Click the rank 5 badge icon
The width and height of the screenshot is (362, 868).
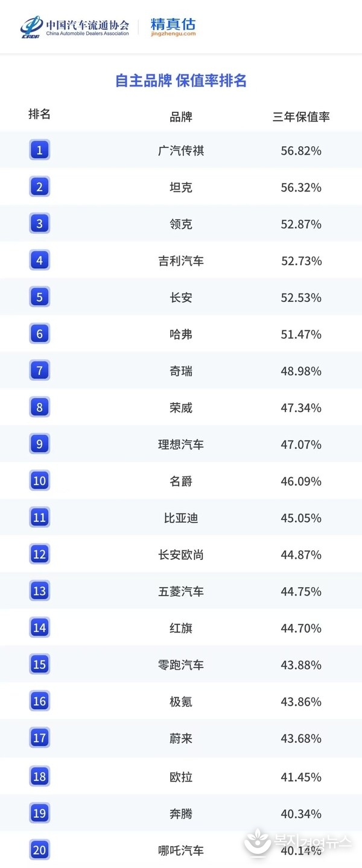point(39,297)
